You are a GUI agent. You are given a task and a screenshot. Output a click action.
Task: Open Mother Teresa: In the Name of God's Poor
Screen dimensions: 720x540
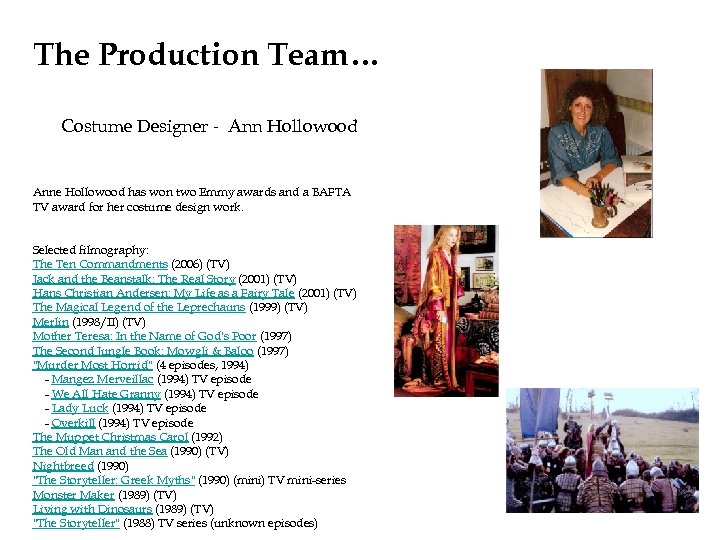(145, 337)
